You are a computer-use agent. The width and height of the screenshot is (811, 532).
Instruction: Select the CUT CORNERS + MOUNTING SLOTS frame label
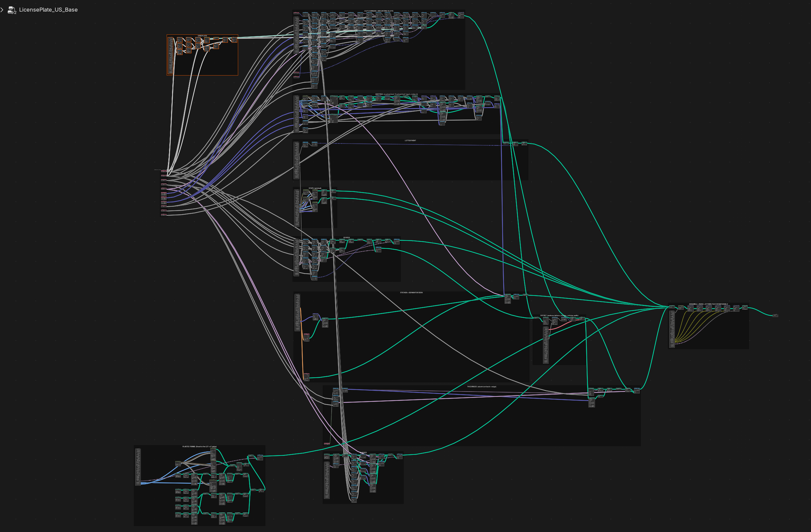pyautogui.click(x=379, y=11)
